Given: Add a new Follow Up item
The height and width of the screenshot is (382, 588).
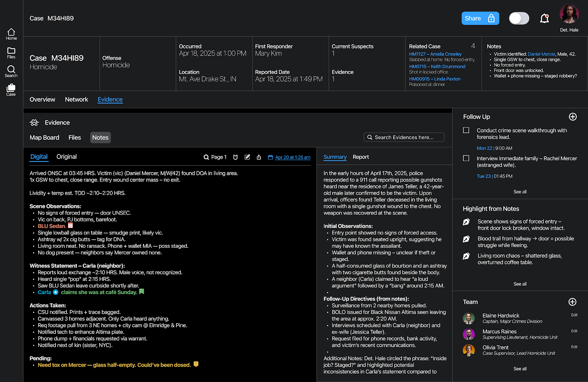Looking at the screenshot, I should (573, 117).
